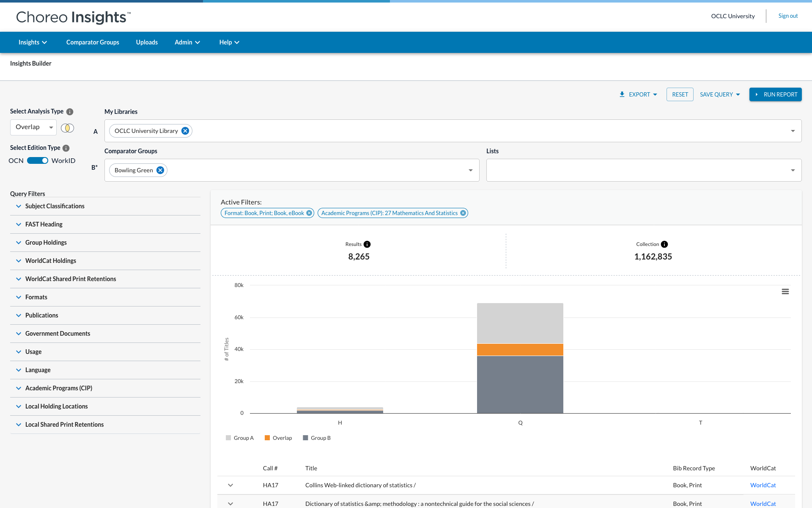
Task: Open the Overlap analysis type dropdown
Action: click(33, 127)
